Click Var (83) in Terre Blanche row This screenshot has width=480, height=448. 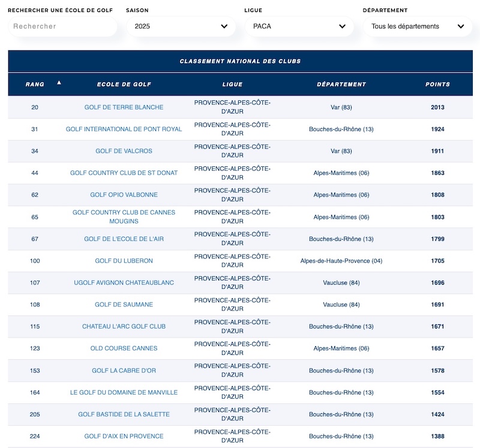click(341, 107)
